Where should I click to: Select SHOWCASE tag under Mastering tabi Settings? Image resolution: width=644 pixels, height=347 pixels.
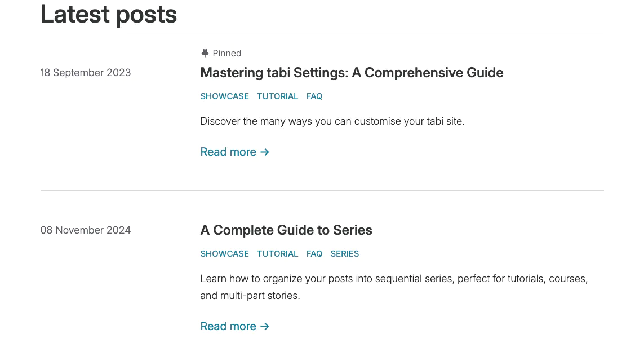point(224,96)
